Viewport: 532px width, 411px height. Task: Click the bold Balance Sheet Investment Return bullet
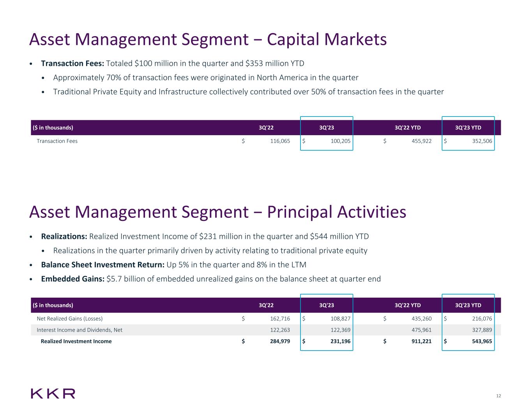click(x=103, y=265)
